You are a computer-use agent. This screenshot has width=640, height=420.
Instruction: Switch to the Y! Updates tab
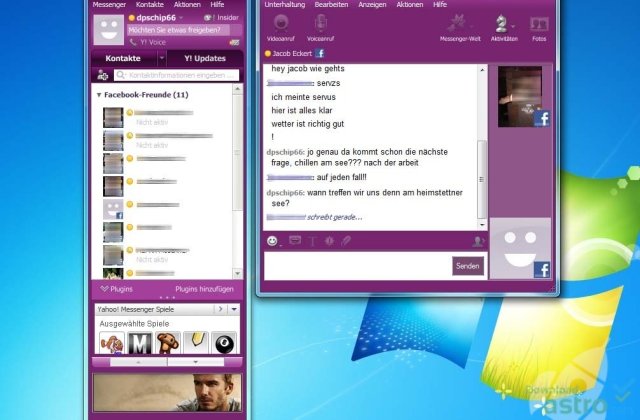pyautogui.click(x=205, y=58)
